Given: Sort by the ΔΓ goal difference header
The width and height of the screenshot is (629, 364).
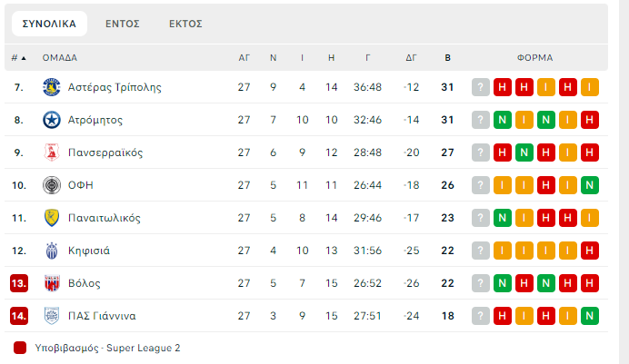Looking at the screenshot, I should point(411,57).
